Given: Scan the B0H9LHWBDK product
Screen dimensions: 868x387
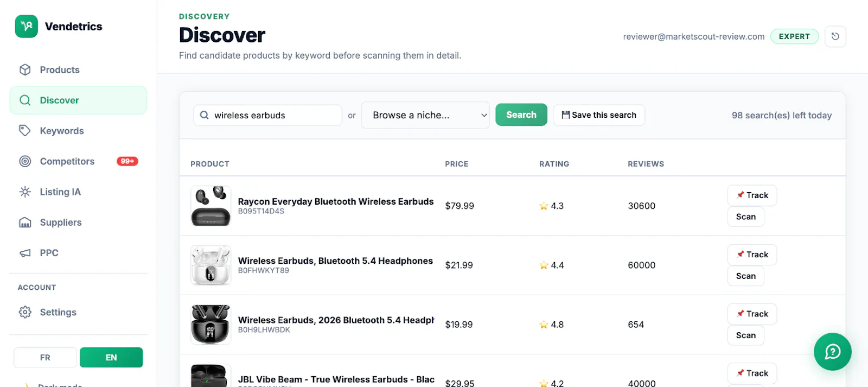Looking at the screenshot, I should pyautogui.click(x=746, y=335).
